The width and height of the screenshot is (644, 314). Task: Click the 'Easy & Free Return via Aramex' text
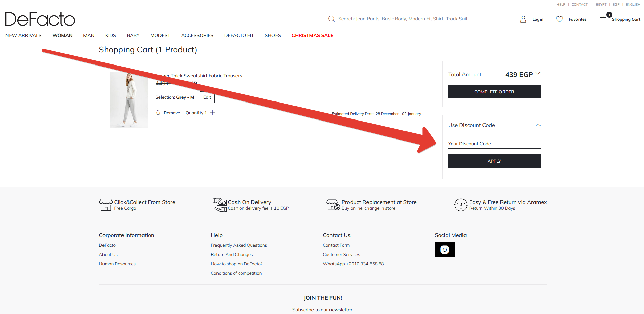[508, 202]
